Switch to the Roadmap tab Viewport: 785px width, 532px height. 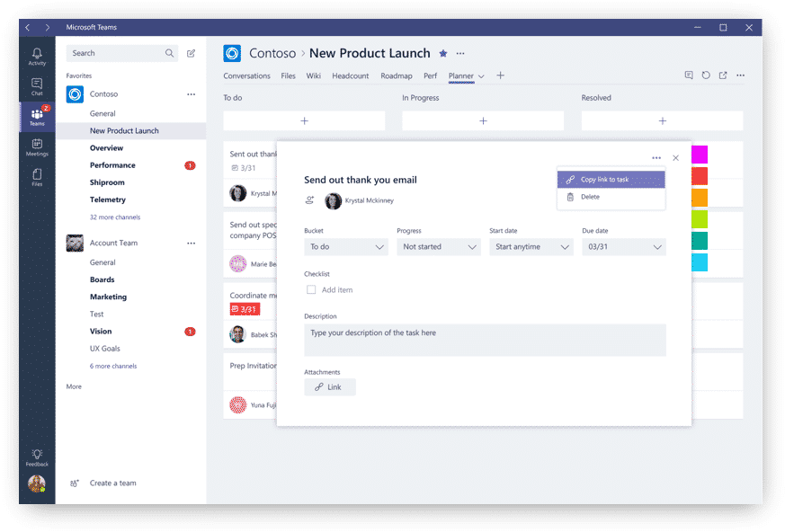pyautogui.click(x=397, y=75)
